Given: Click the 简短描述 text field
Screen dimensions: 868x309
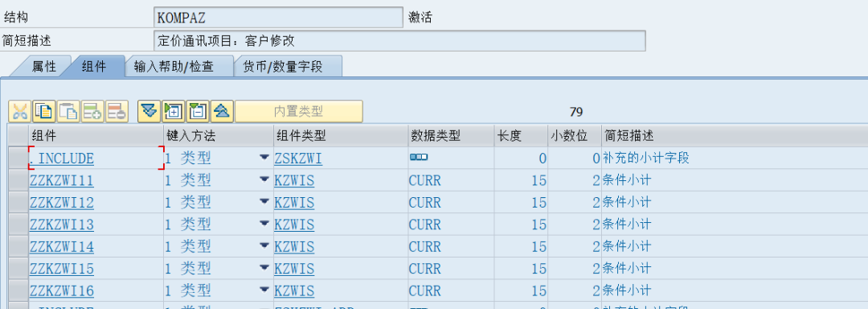Looking at the screenshot, I should [x=399, y=40].
